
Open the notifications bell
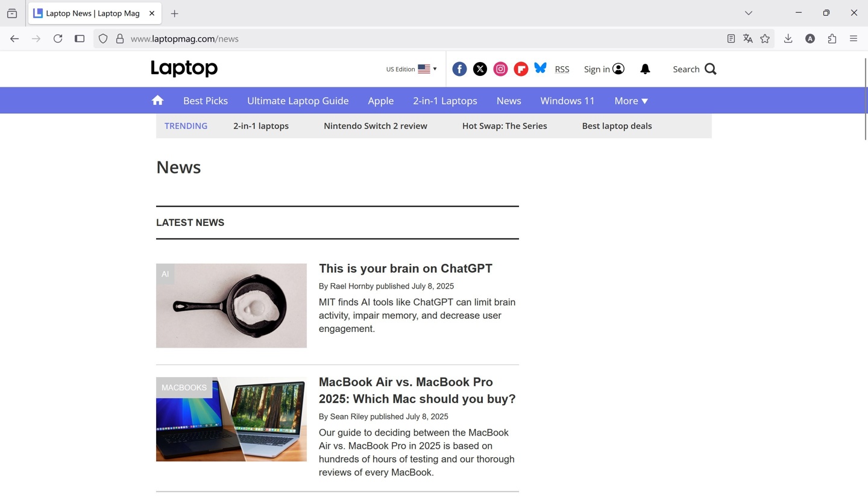(x=645, y=69)
